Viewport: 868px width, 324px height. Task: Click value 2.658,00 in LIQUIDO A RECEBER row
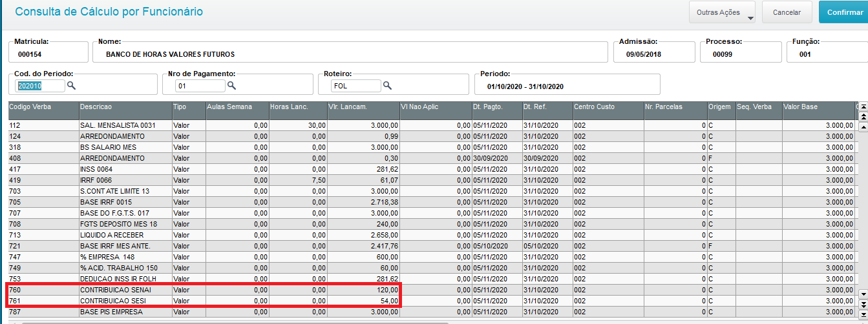click(x=384, y=235)
